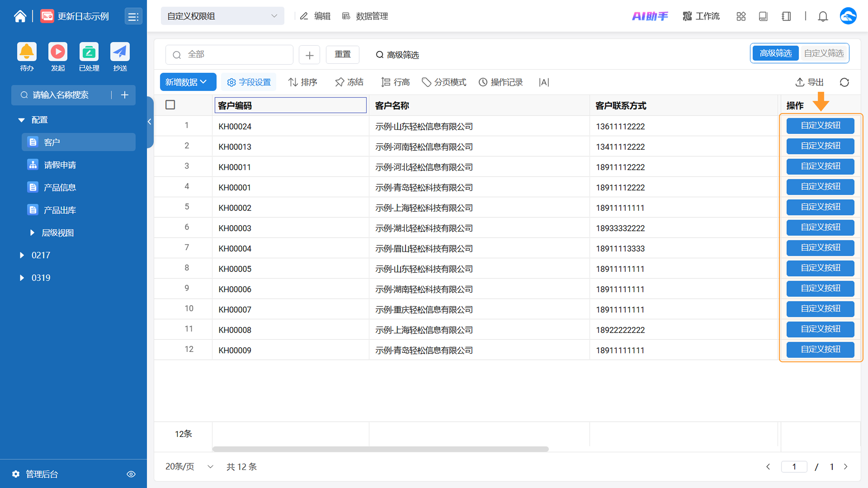The height and width of the screenshot is (488, 868).
Task: Collapse the 配置 tree group
Action: click(x=21, y=120)
